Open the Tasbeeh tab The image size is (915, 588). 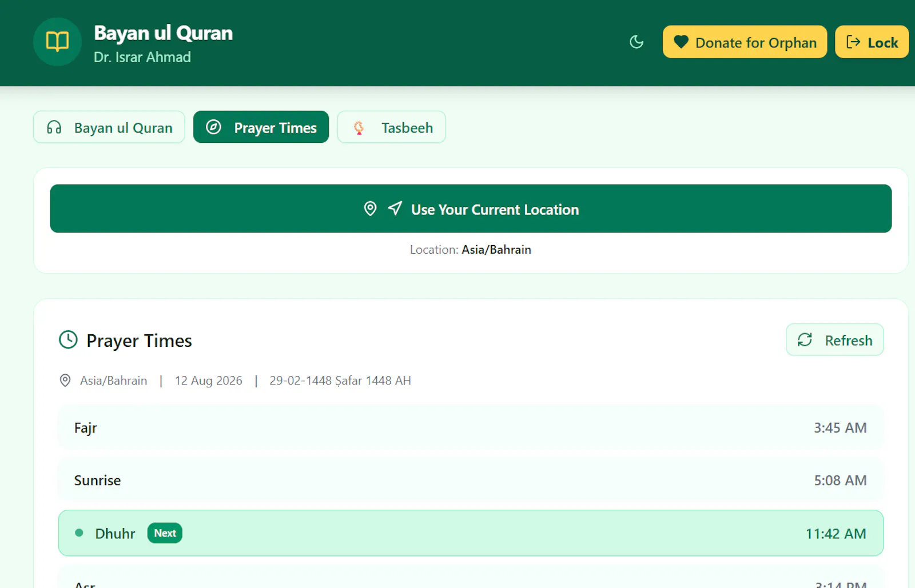[x=392, y=127]
